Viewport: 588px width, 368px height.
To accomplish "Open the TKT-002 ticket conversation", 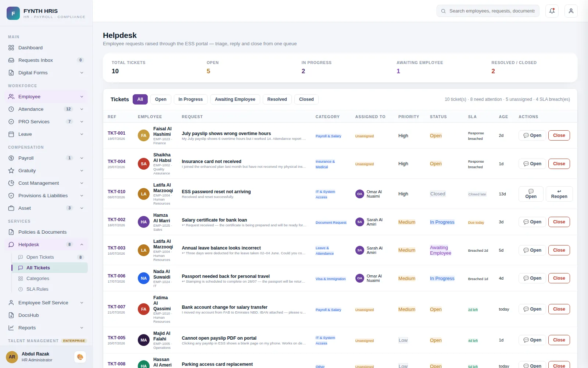I will click(532, 222).
